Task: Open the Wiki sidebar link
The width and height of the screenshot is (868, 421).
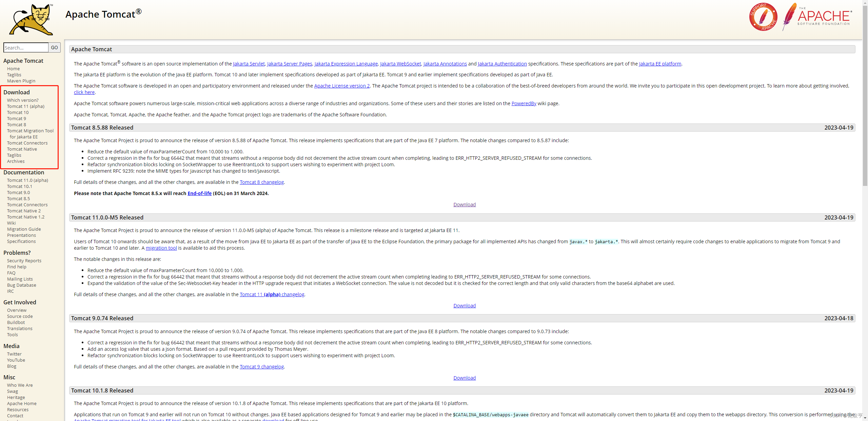Action: pyautogui.click(x=12, y=223)
